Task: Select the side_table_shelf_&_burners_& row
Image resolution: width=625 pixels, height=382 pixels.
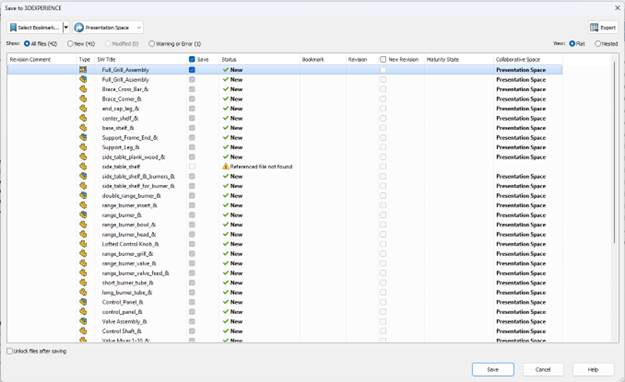Action: point(285,176)
